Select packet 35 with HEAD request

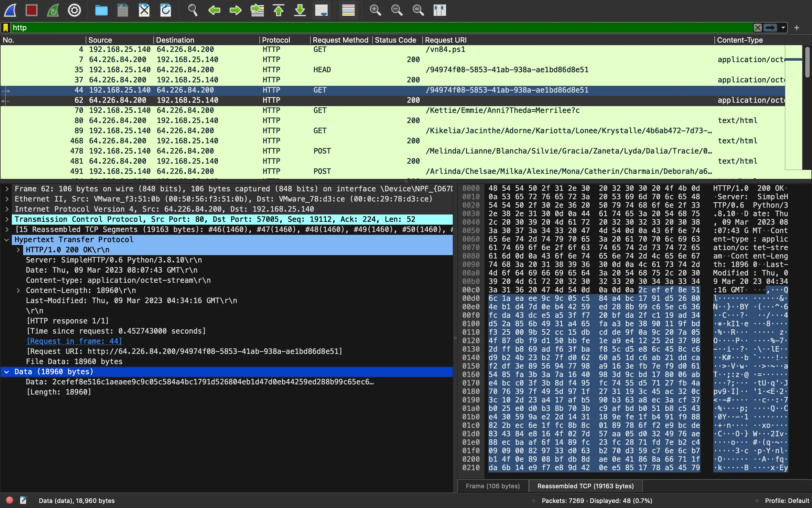392,69
